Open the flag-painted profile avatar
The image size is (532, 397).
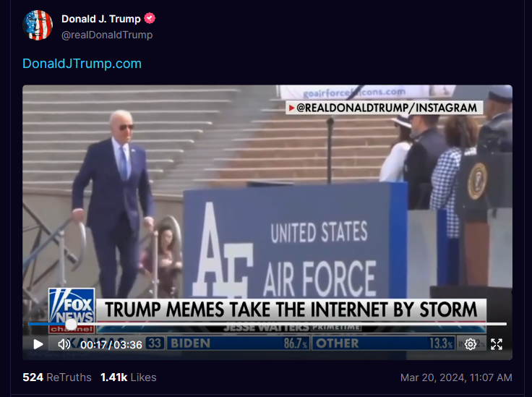click(38, 25)
